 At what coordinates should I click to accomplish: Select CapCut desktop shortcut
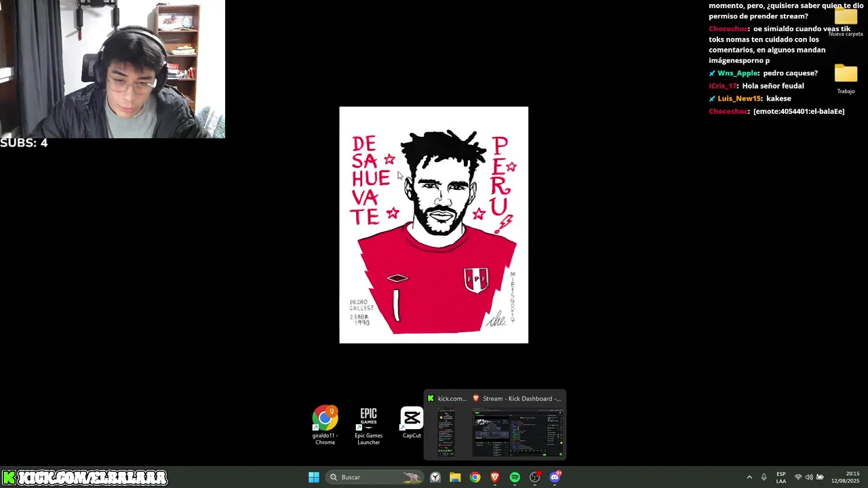click(412, 424)
